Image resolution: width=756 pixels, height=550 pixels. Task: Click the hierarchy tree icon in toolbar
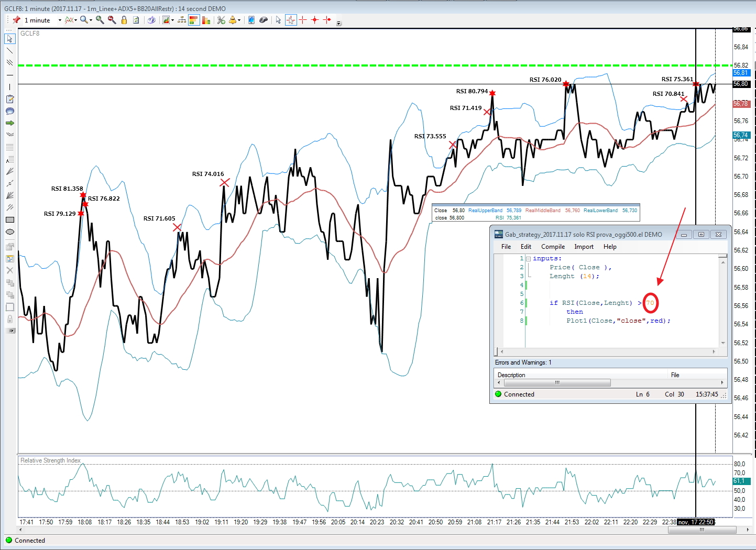[x=182, y=20]
